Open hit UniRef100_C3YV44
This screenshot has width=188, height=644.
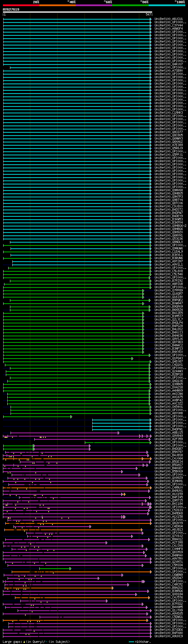point(169,25)
